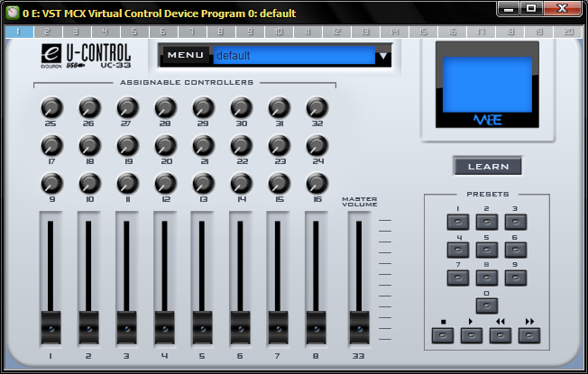Click the plugin icon in the title bar
Image resolution: width=588 pixels, height=374 pixels.
pyautogui.click(x=13, y=14)
